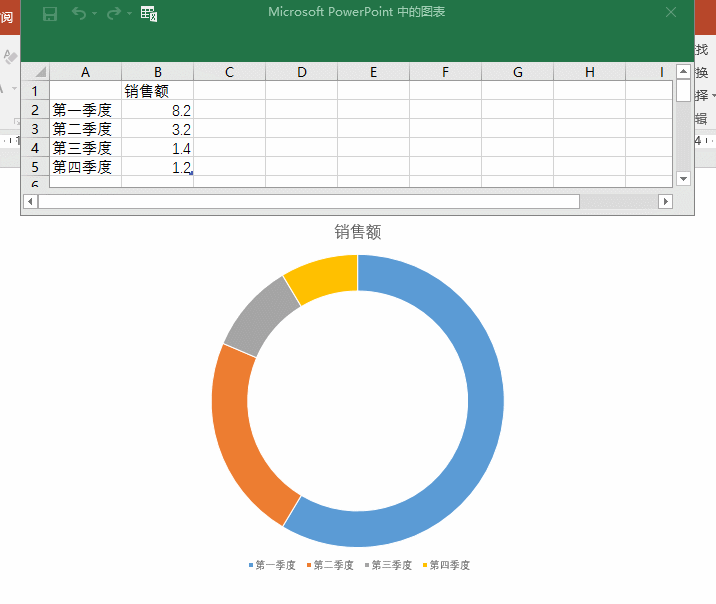The height and width of the screenshot is (604, 716).
Task: Select column B header
Action: [157, 72]
